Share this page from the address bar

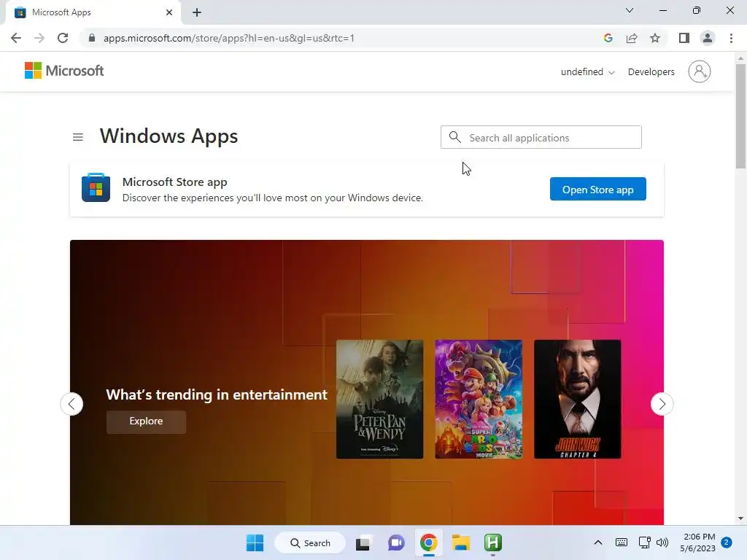(x=632, y=38)
